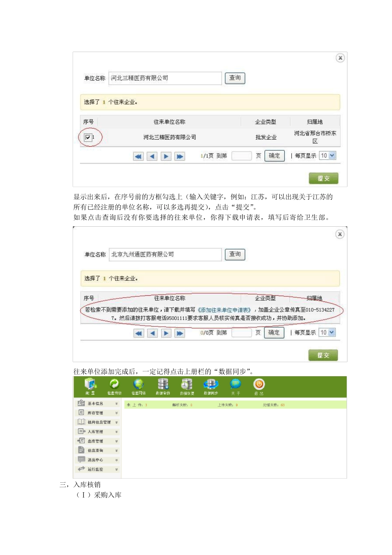The width and height of the screenshot is (392, 555).
Task: Click the 河北省邢台市桥东区 cell
Action: pyautogui.click(x=315, y=137)
